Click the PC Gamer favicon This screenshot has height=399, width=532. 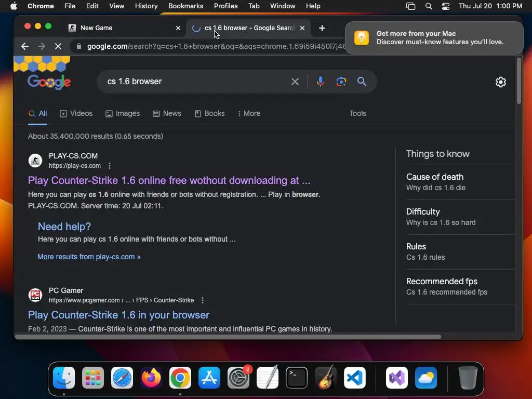pos(35,295)
